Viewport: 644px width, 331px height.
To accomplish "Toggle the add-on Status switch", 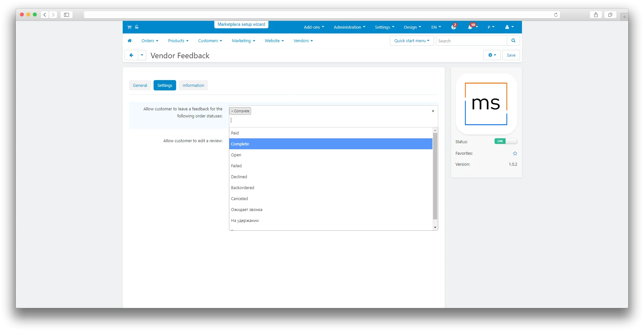I will pos(506,141).
